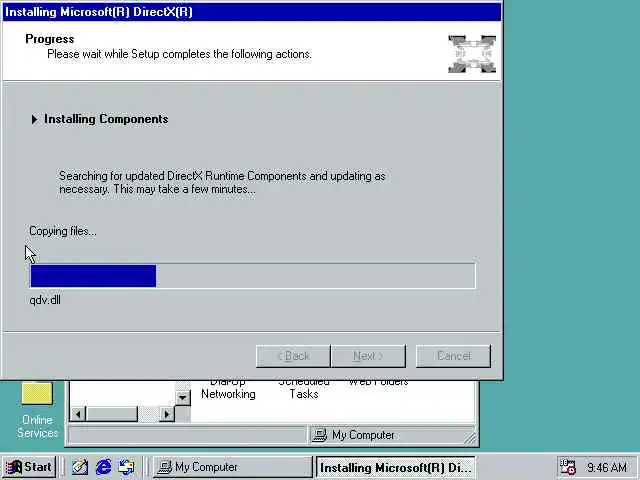Click the Task Scheduler tray icon
The image size is (640, 480).
567,467
